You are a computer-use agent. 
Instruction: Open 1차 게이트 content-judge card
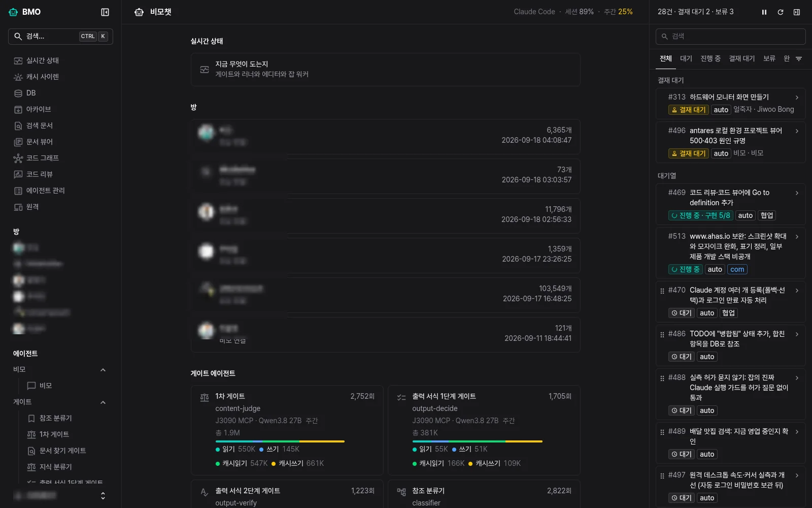[287, 430]
